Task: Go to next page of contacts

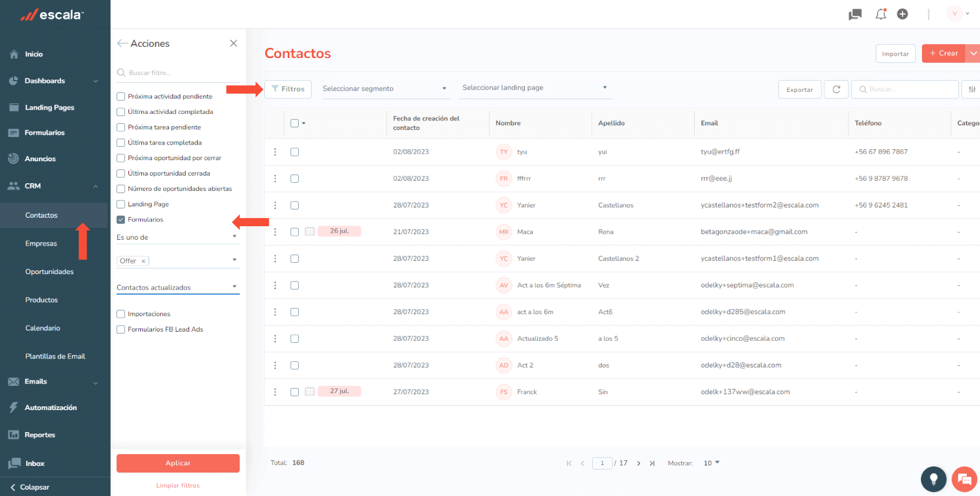Action: pos(638,463)
